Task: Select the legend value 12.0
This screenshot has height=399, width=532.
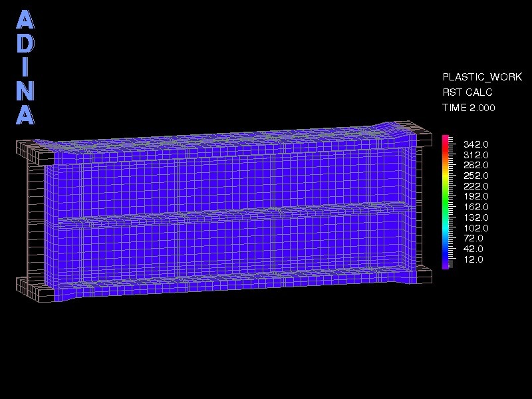Action: [x=473, y=260]
